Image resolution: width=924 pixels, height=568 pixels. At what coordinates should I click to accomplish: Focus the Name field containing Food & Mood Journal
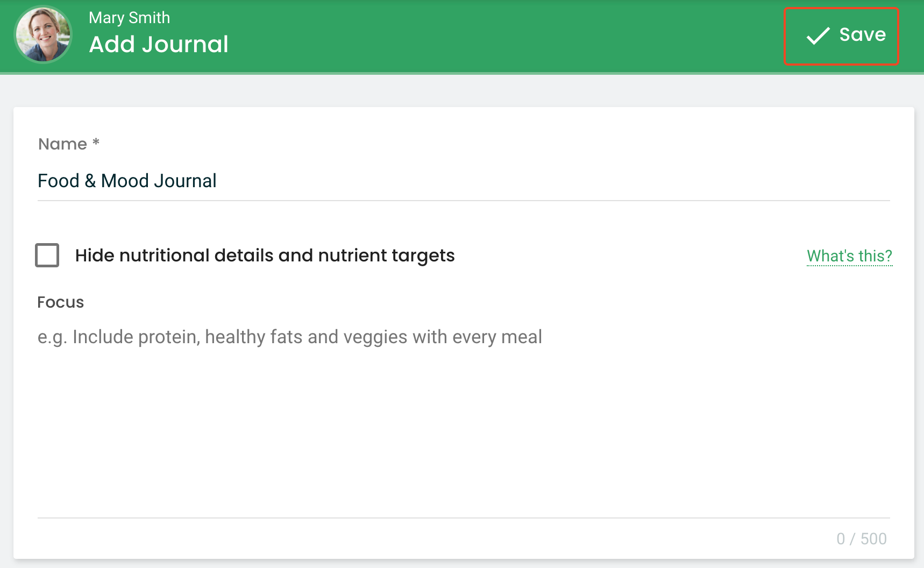(464, 181)
